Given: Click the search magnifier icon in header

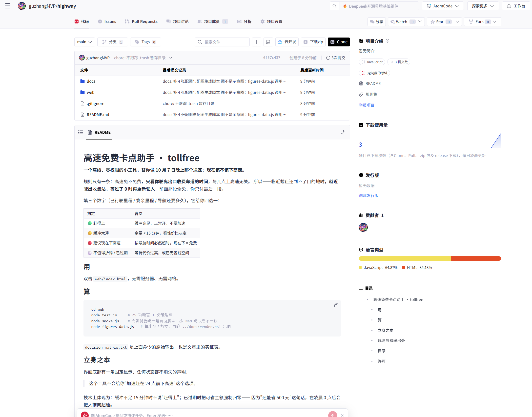Looking at the screenshot, I should [x=334, y=6].
